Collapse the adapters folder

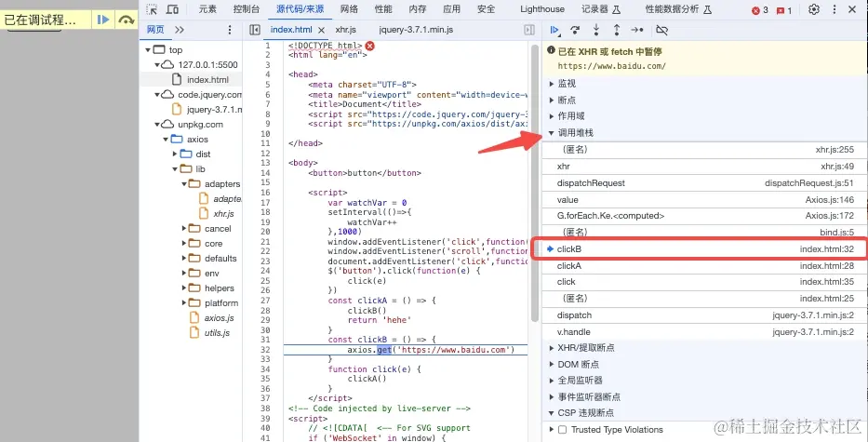(184, 184)
